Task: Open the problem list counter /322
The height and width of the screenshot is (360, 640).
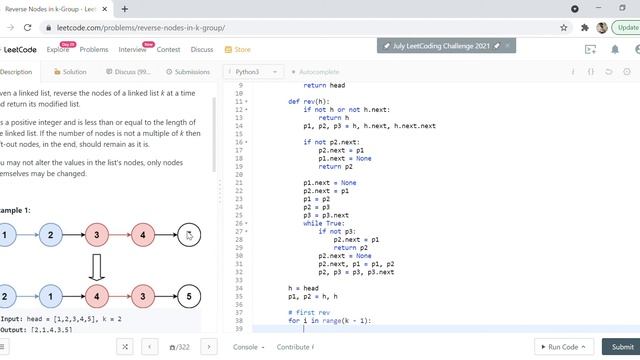Action: pos(179,347)
